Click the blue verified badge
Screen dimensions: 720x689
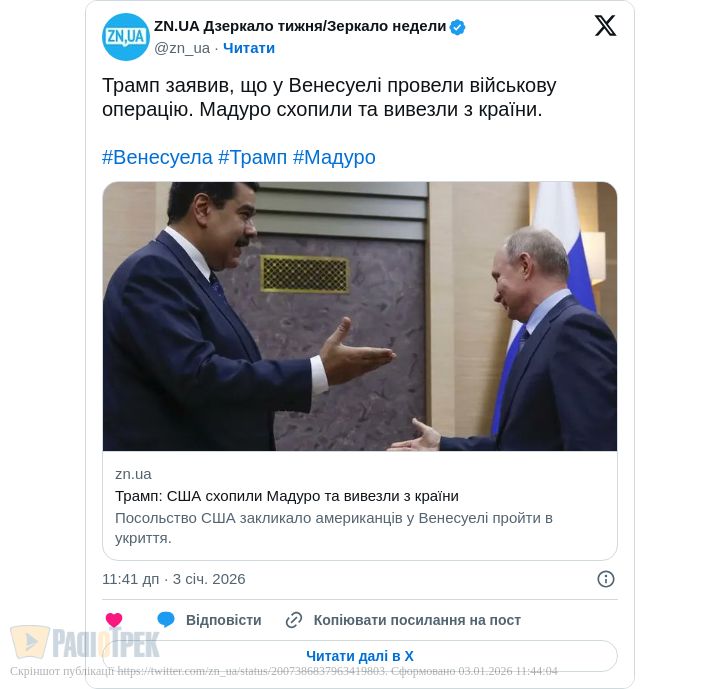[x=457, y=27]
